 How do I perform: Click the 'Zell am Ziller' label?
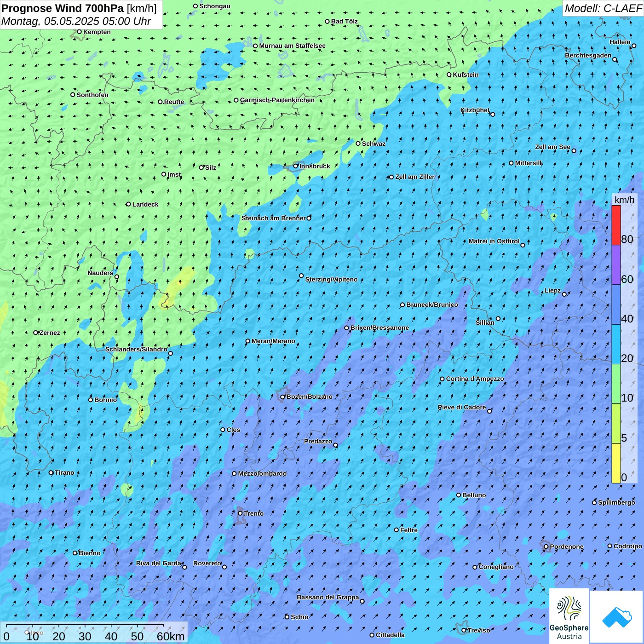tap(414, 177)
